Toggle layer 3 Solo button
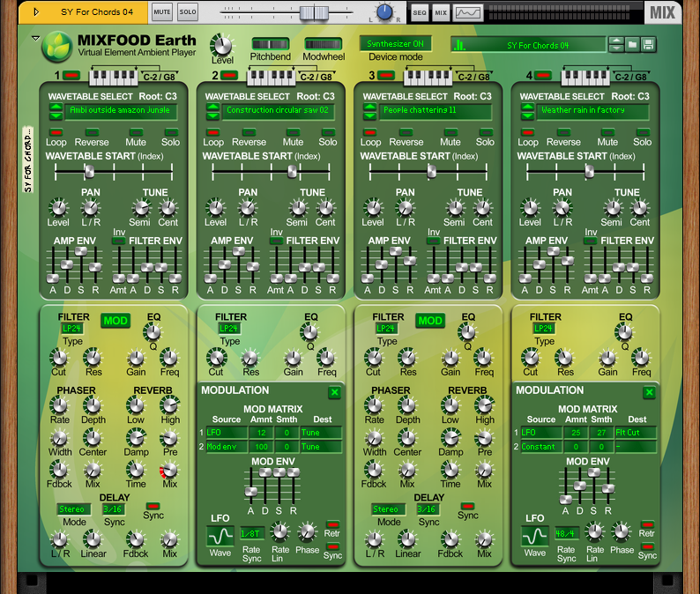 486,132
